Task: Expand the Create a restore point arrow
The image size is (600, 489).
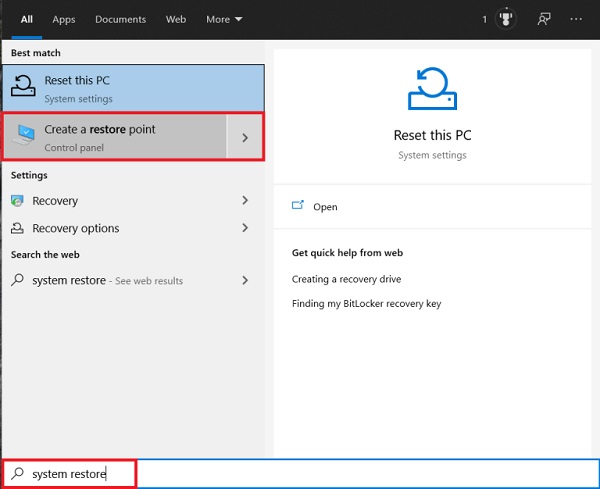Action: (x=245, y=137)
